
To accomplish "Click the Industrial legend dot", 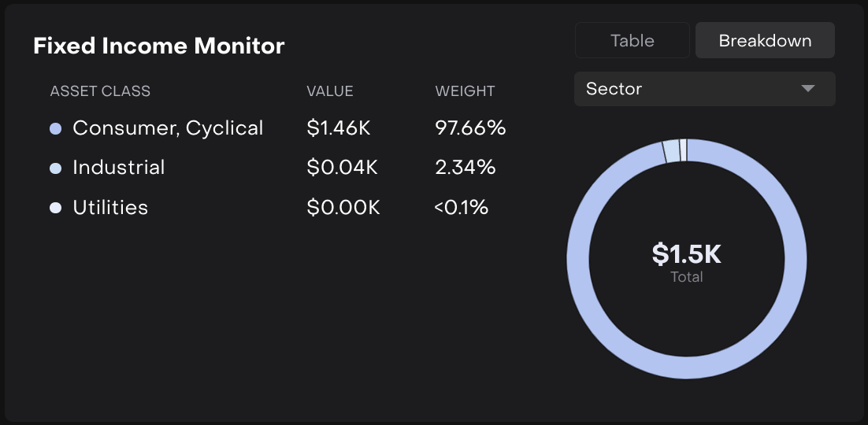I will point(55,168).
